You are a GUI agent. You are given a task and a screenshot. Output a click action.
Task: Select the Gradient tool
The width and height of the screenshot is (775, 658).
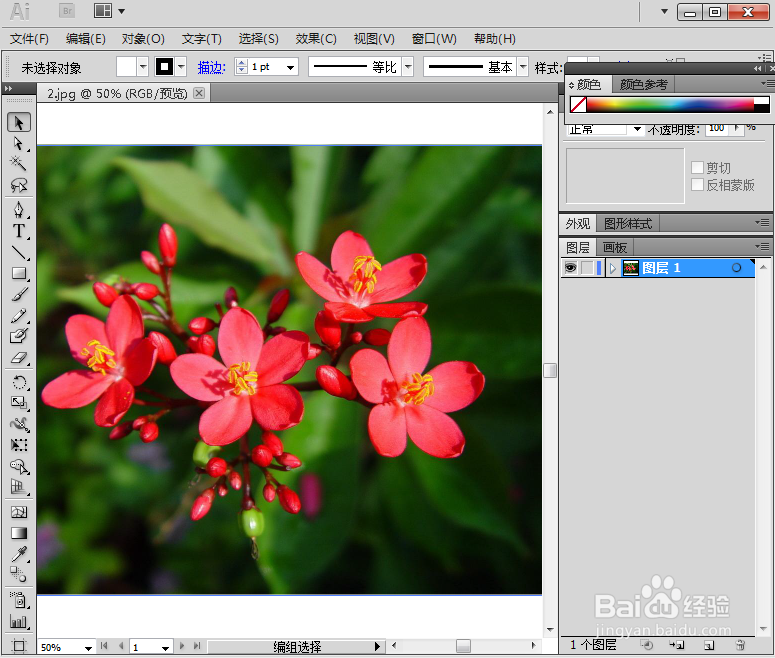coord(19,533)
